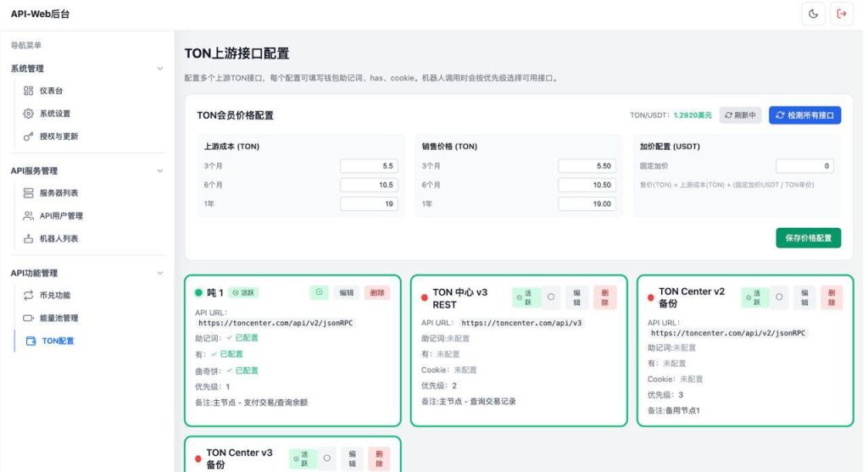Screen dimensions: 868x472
Task: Edit sale price 1年 field
Action: tap(587, 203)
